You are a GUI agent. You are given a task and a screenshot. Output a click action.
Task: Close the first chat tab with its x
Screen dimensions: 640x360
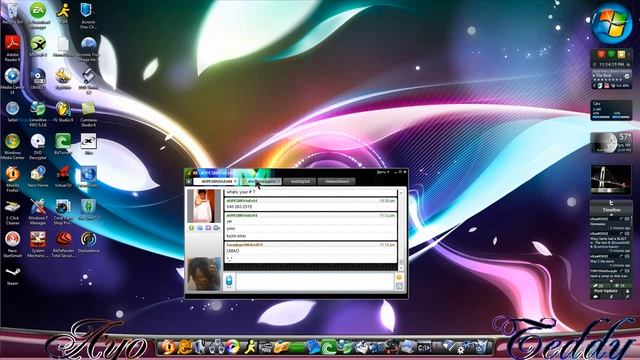[235, 181]
